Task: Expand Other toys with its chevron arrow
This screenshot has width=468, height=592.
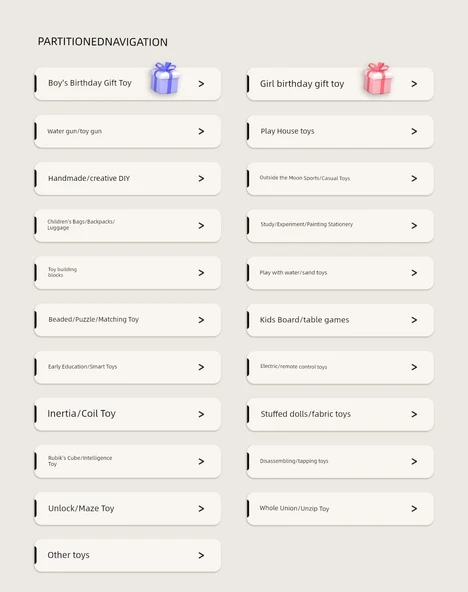Action: point(201,555)
